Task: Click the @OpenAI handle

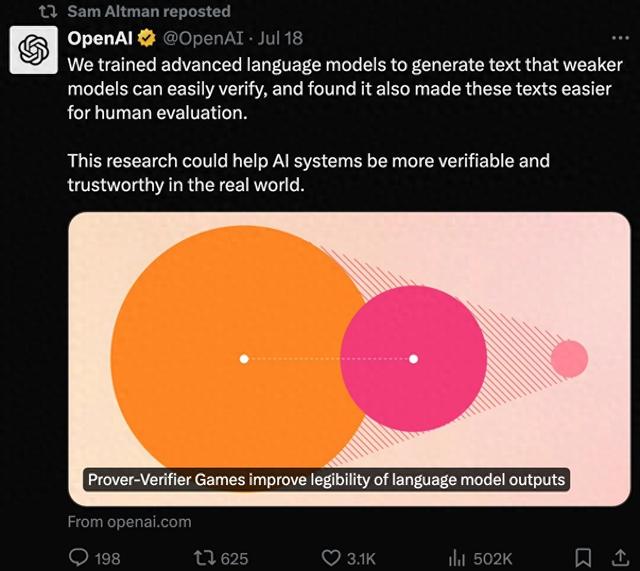Action: (200, 38)
